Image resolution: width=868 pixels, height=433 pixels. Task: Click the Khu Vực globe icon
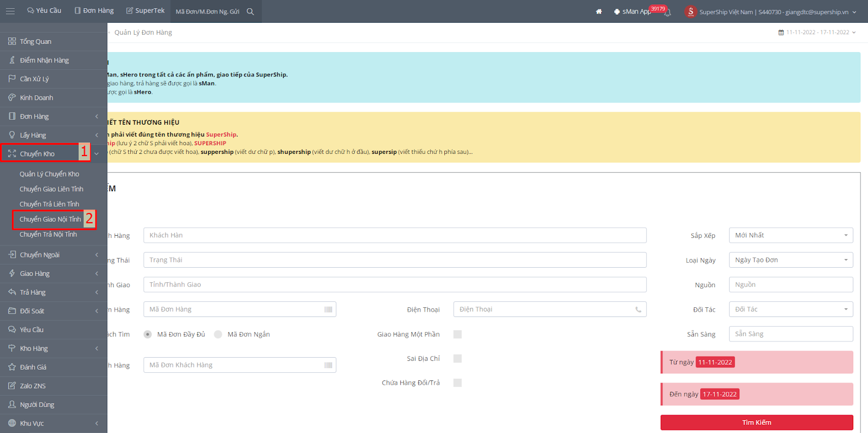click(x=12, y=423)
